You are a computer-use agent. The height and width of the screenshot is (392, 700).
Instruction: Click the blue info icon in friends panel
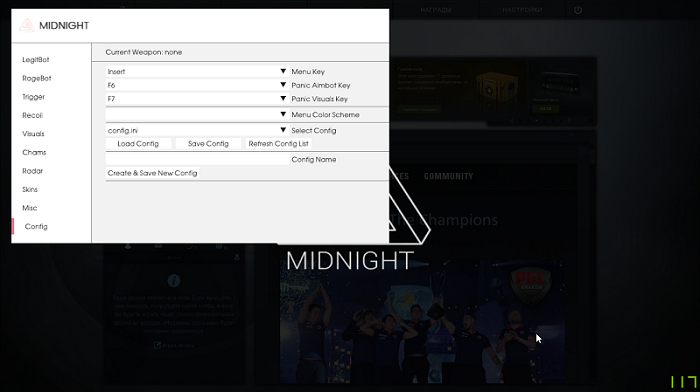click(174, 280)
